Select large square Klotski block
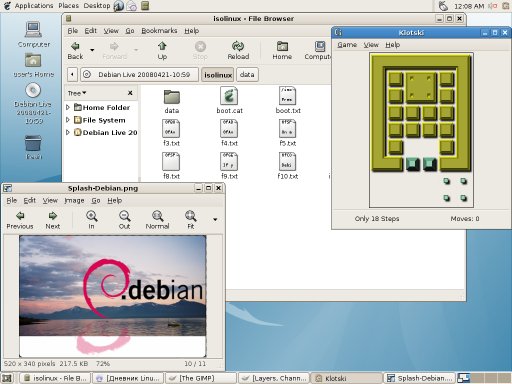512x384 pixels. (x=421, y=87)
